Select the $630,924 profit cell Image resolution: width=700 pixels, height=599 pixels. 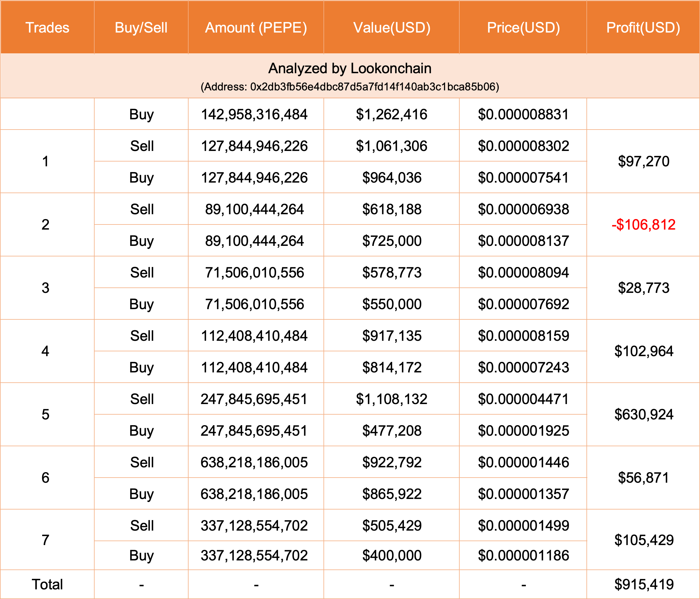[643, 414]
